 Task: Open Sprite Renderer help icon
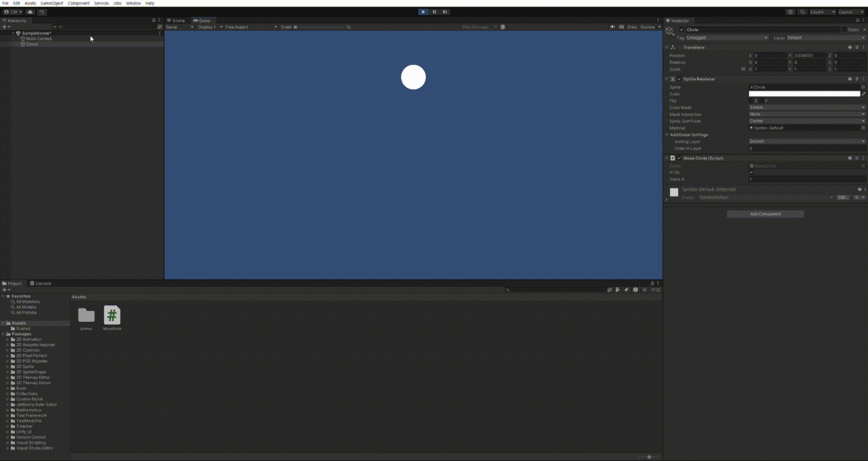coord(850,79)
